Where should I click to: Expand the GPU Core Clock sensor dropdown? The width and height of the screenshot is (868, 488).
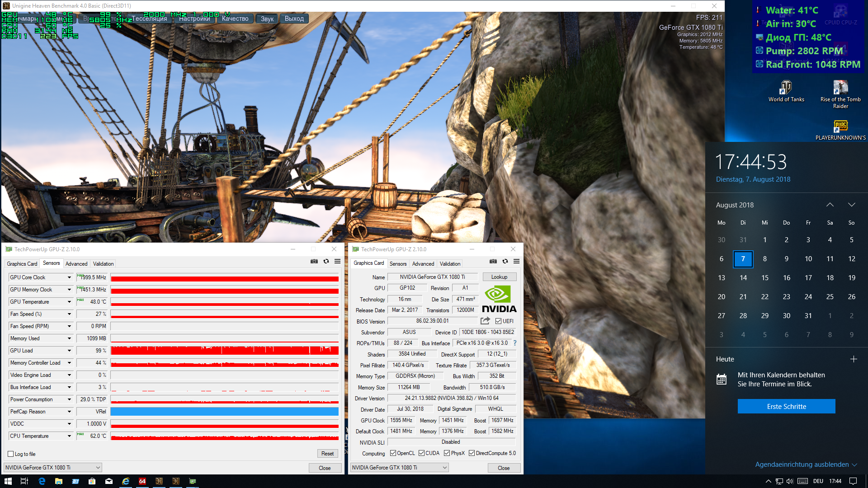coord(69,277)
